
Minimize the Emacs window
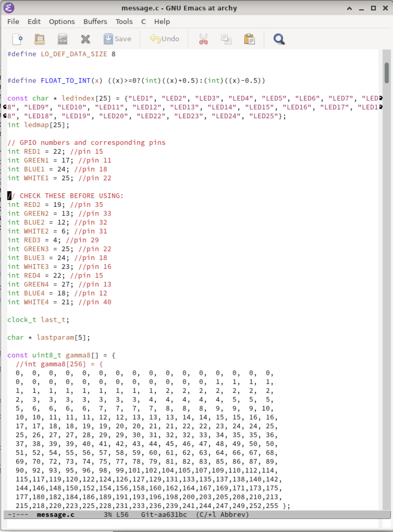click(x=361, y=8)
